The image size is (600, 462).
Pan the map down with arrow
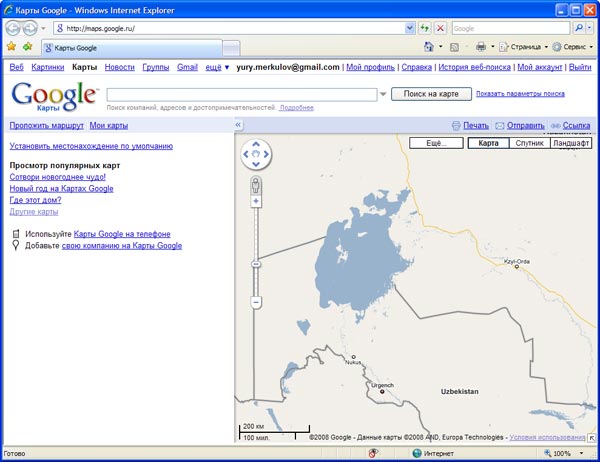coord(256,164)
